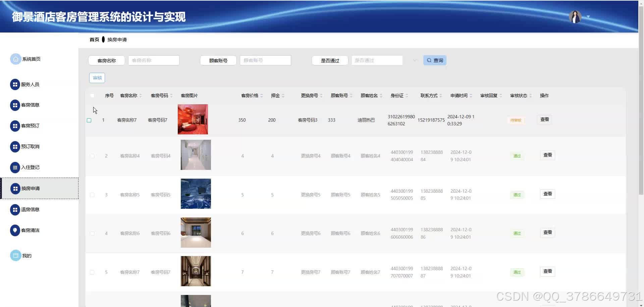Click the 我的 sidebar icon
This screenshot has width=644, height=307.
(15, 256)
